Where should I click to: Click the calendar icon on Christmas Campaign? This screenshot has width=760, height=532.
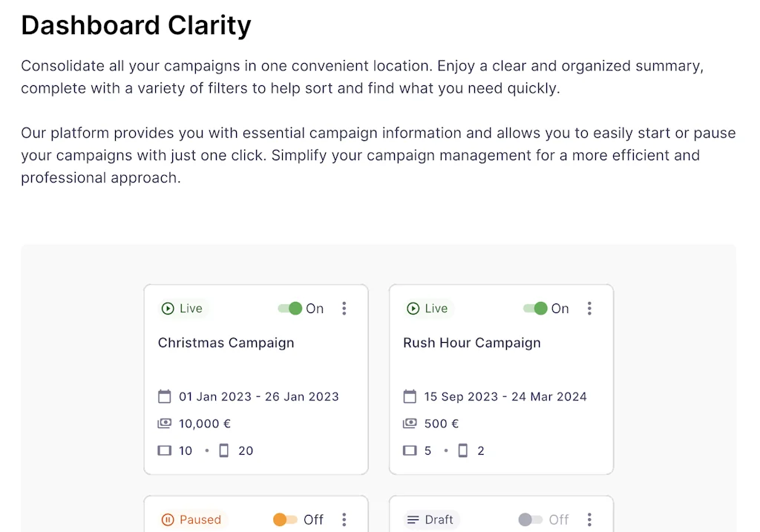[x=164, y=396]
